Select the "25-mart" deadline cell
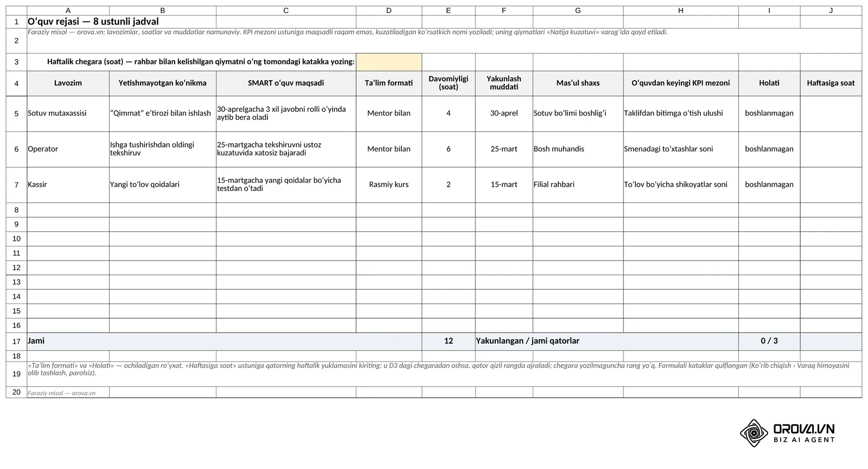The width and height of the screenshot is (868, 469). click(x=504, y=149)
